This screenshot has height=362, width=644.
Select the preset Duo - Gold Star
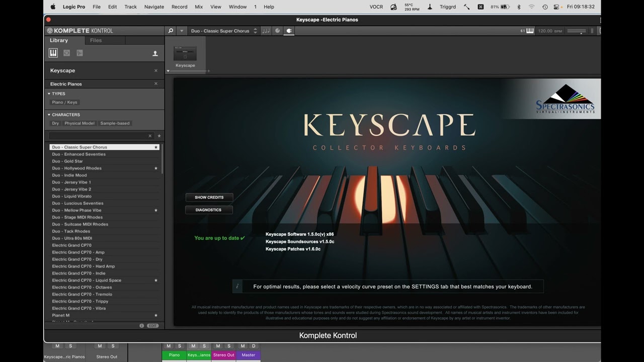click(105, 161)
